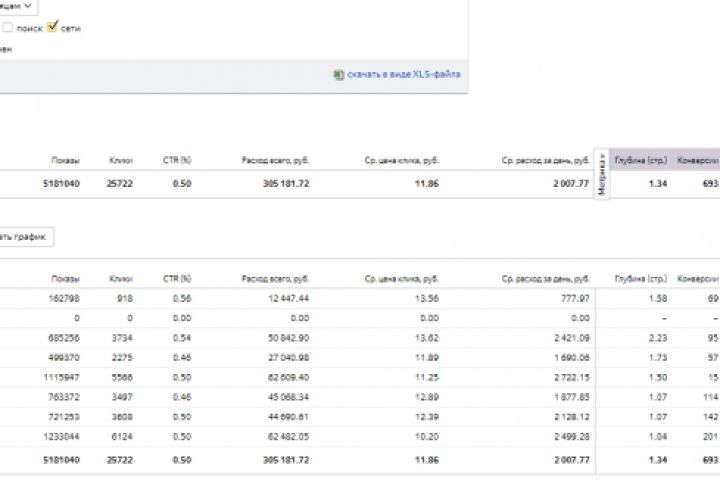Sort by "Показы" header in lower table
The width and height of the screenshot is (720, 480).
click(65, 277)
